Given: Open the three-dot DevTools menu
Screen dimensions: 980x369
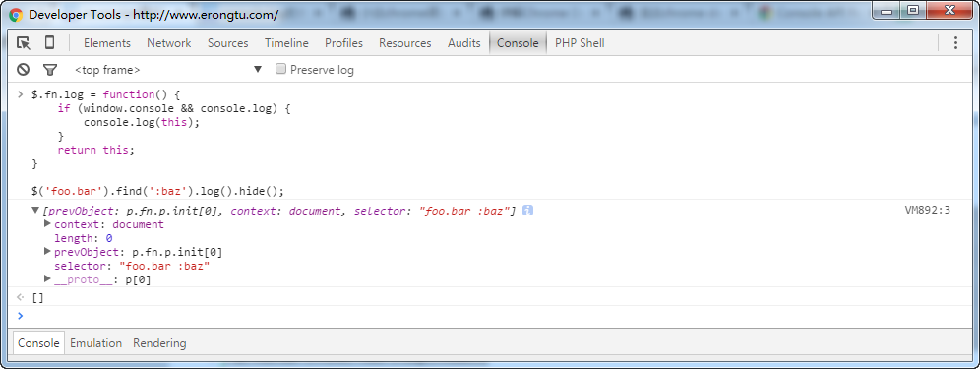Looking at the screenshot, I should 955,43.
